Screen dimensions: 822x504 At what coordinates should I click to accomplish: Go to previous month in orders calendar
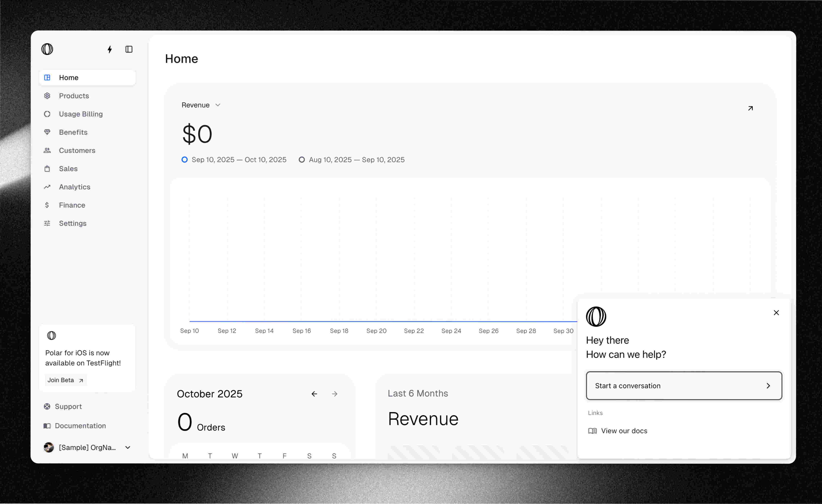(x=314, y=394)
